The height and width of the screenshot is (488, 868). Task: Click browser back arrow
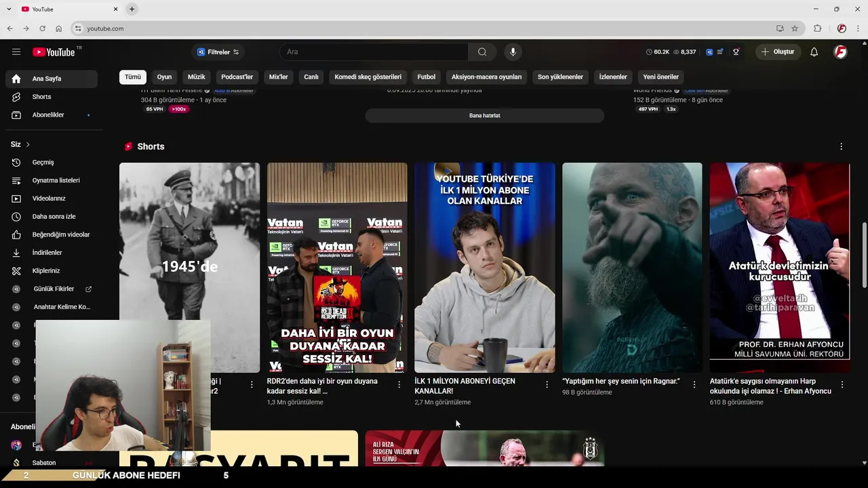click(9, 28)
